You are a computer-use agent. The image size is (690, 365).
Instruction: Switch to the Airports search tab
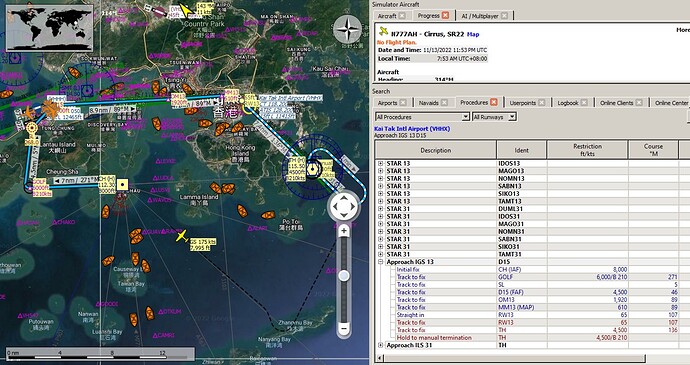(x=392, y=103)
